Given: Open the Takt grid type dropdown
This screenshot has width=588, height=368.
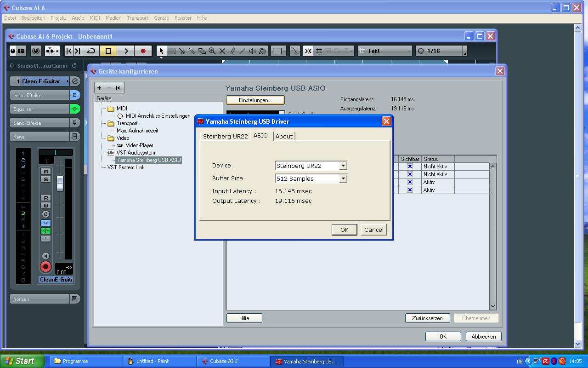Looking at the screenshot, I should coord(385,51).
